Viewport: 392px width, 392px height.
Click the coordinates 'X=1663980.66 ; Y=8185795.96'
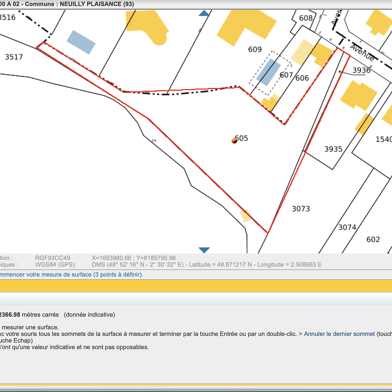(x=134, y=258)
